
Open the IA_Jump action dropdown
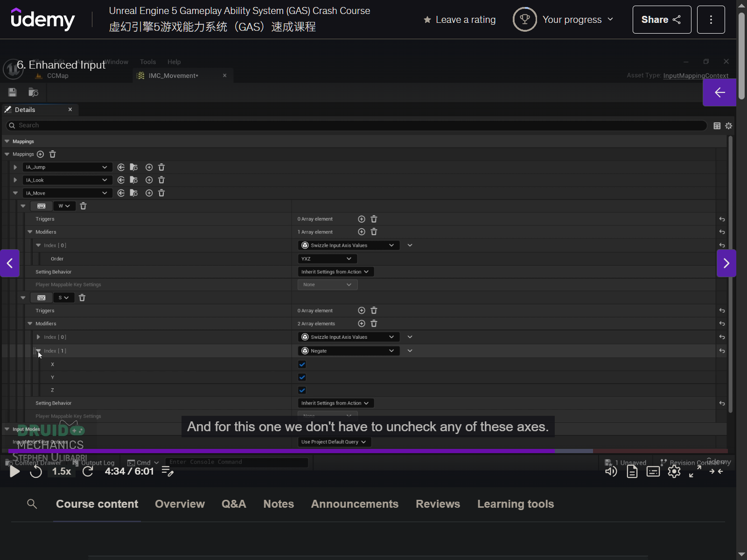[67, 167]
